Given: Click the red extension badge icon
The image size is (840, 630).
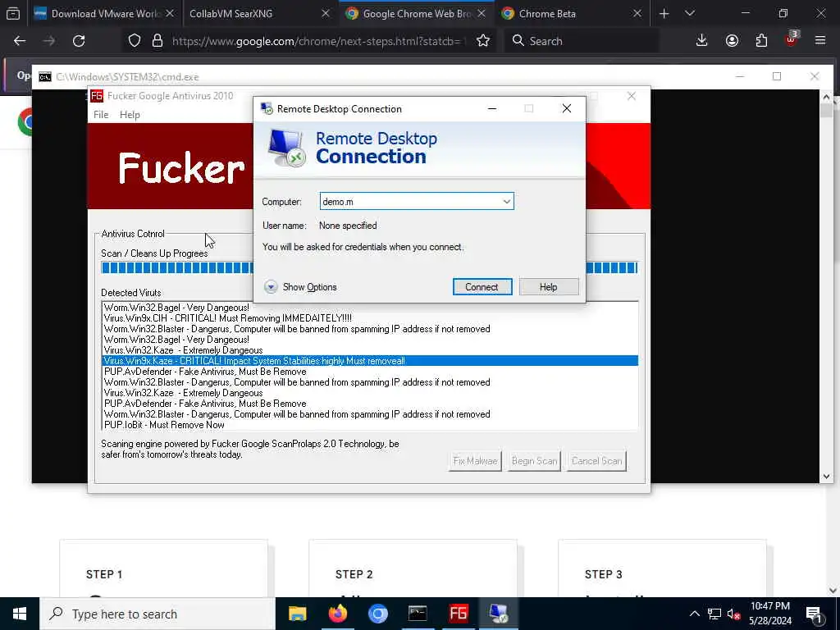Looking at the screenshot, I should pyautogui.click(x=792, y=39).
